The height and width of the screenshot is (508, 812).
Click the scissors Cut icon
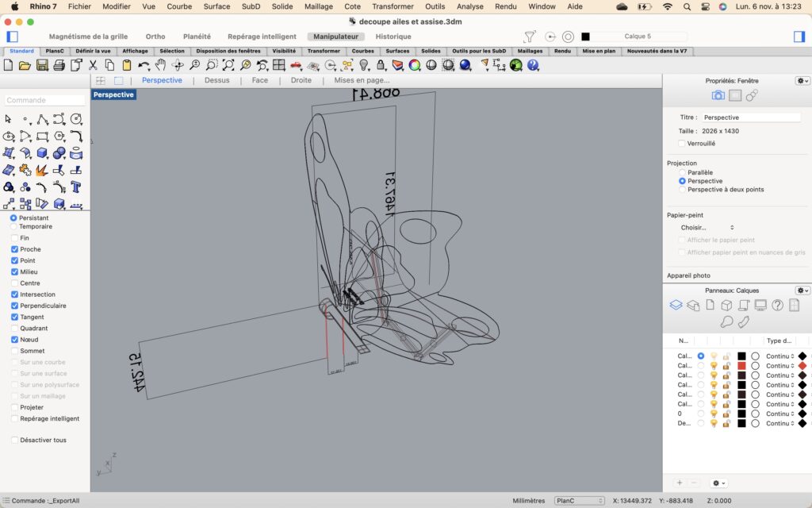92,65
